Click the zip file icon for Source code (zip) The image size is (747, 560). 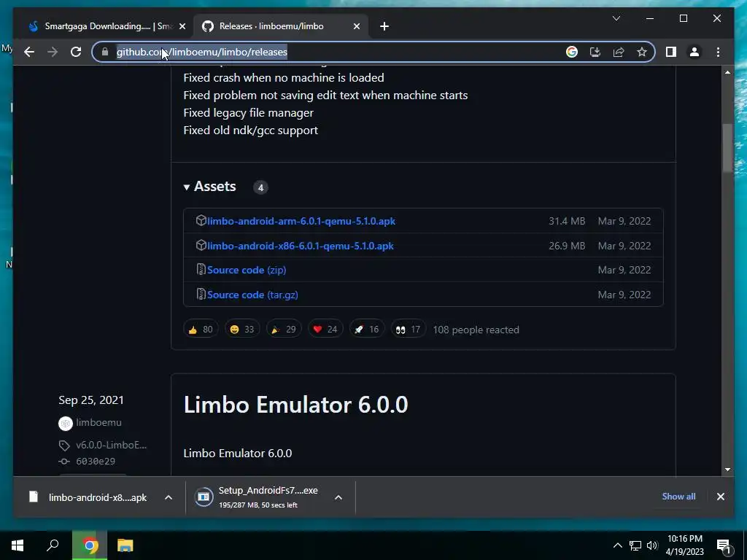(201, 270)
